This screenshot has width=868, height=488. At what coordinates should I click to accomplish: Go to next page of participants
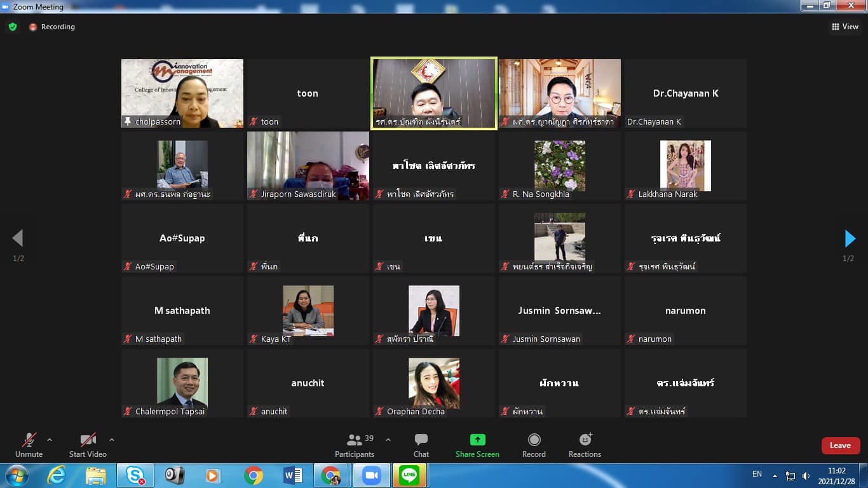[850, 238]
